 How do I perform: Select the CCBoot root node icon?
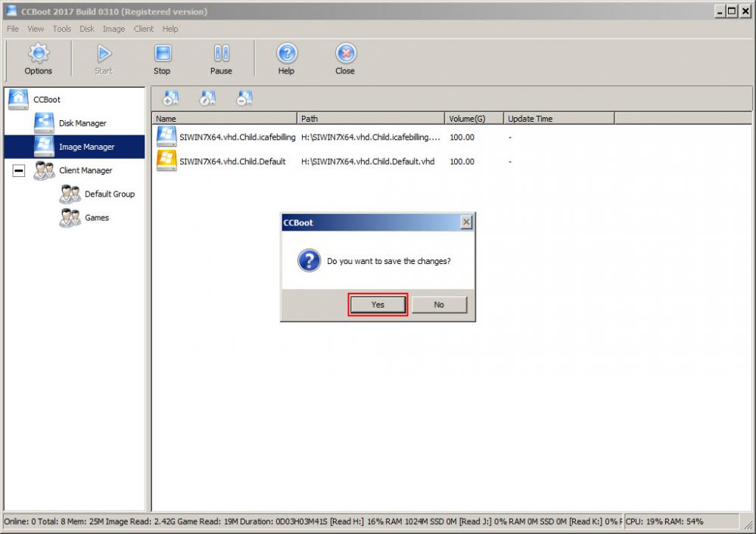[18, 99]
